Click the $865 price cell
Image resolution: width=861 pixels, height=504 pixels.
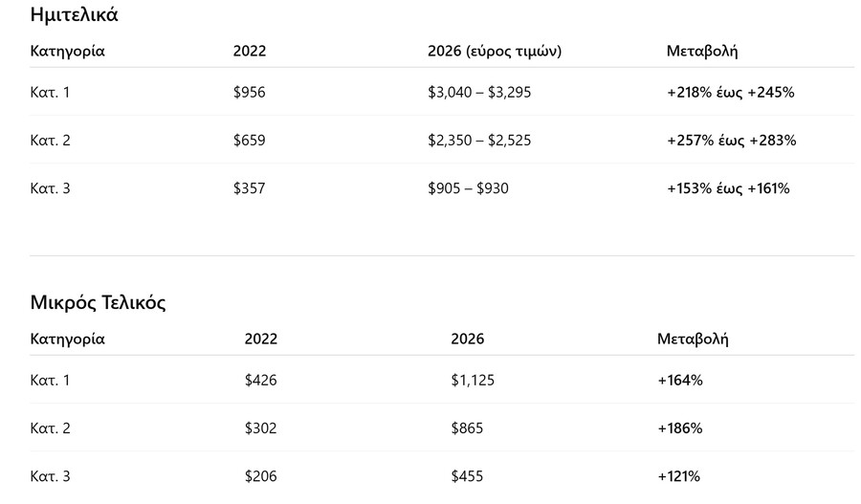[x=467, y=428]
